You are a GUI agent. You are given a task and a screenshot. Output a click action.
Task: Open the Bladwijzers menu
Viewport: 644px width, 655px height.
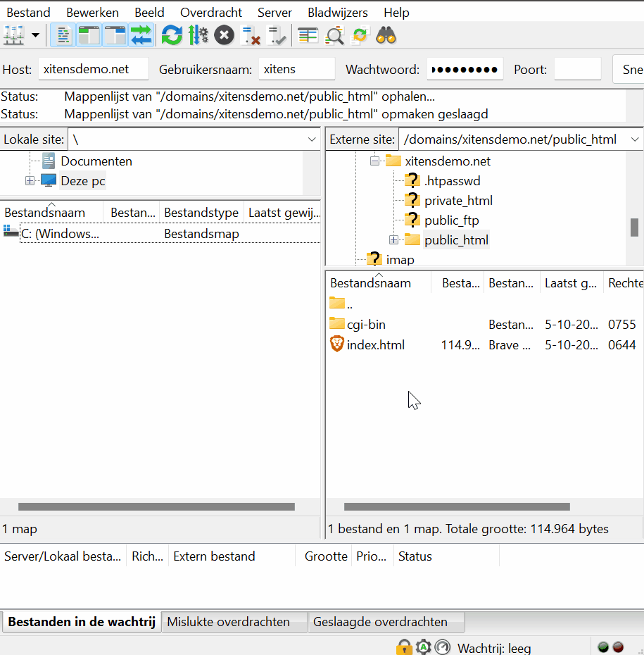tap(338, 13)
